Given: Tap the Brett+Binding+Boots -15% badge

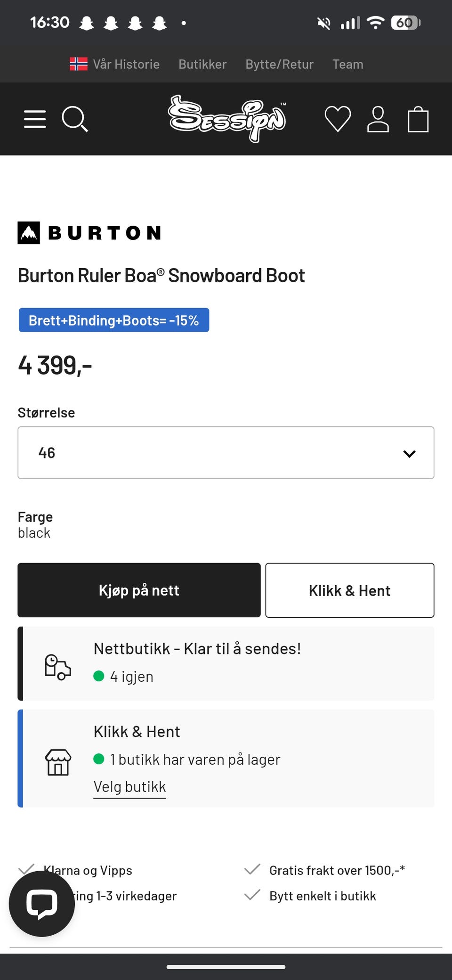Looking at the screenshot, I should 113,320.
